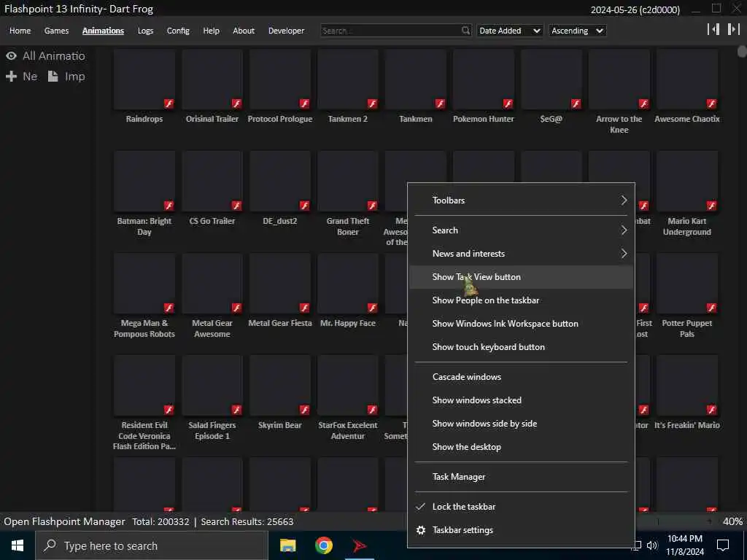Click the Total: 200332 status text

tap(160, 521)
